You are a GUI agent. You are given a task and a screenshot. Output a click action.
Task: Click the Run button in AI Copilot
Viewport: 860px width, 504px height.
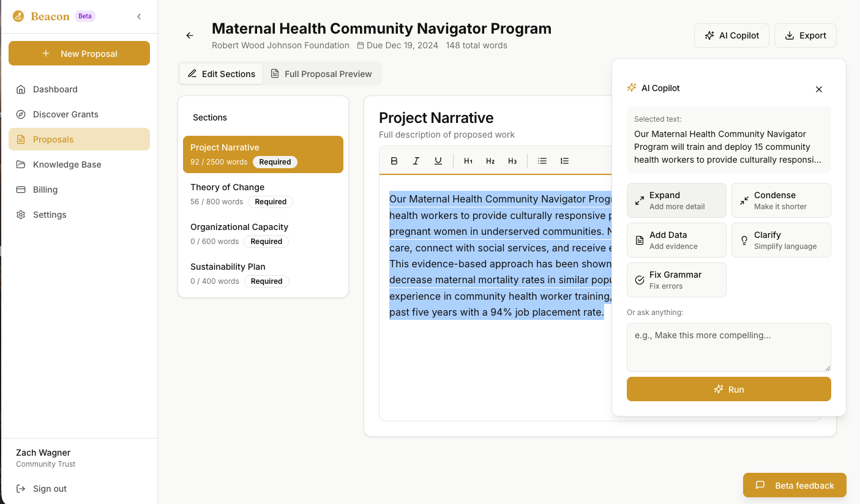tap(728, 389)
